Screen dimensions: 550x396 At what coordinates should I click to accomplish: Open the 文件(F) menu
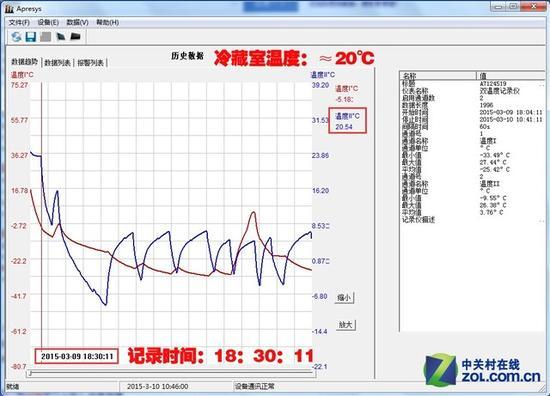click(19, 22)
